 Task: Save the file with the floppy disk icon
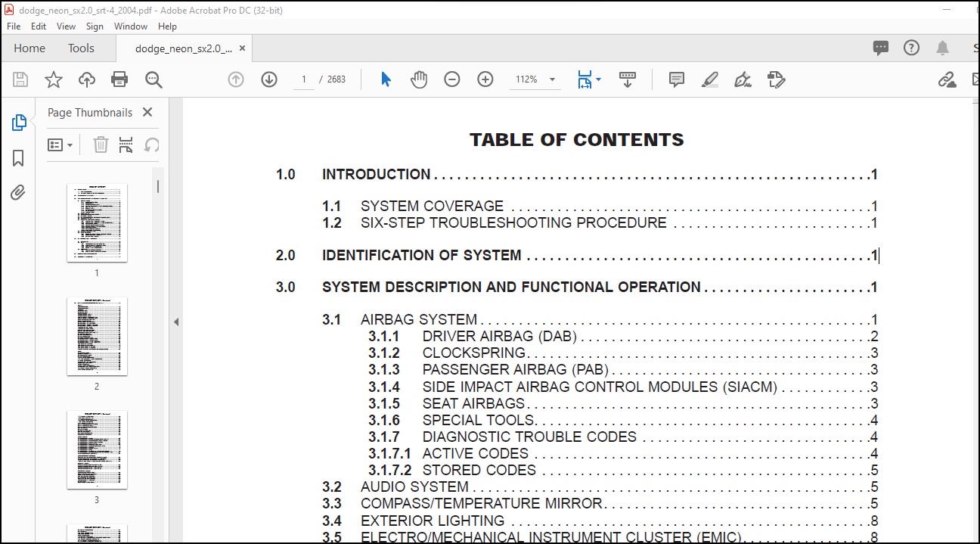(x=20, y=79)
